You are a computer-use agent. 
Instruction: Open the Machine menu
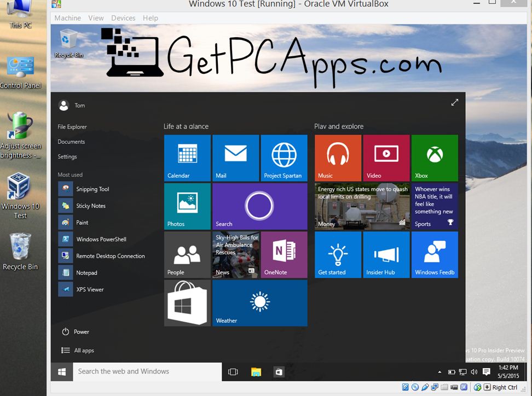pos(67,18)
